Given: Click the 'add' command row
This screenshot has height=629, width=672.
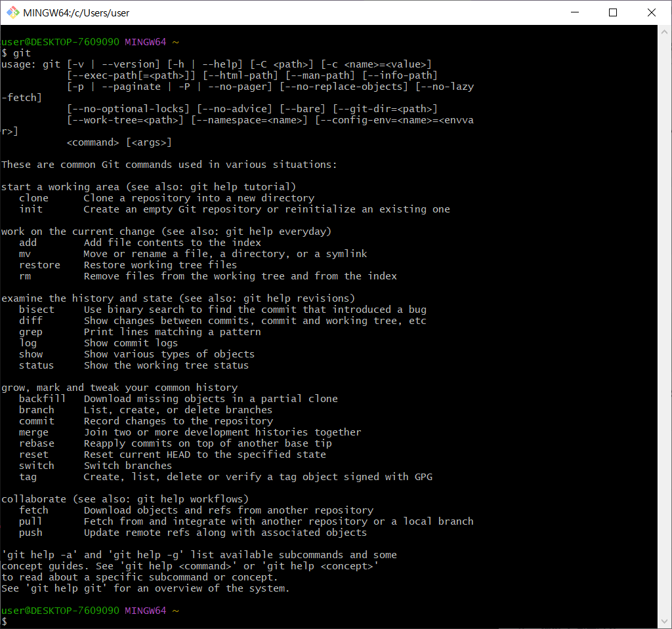Looking at the screenshot, I should pos(140,243).
